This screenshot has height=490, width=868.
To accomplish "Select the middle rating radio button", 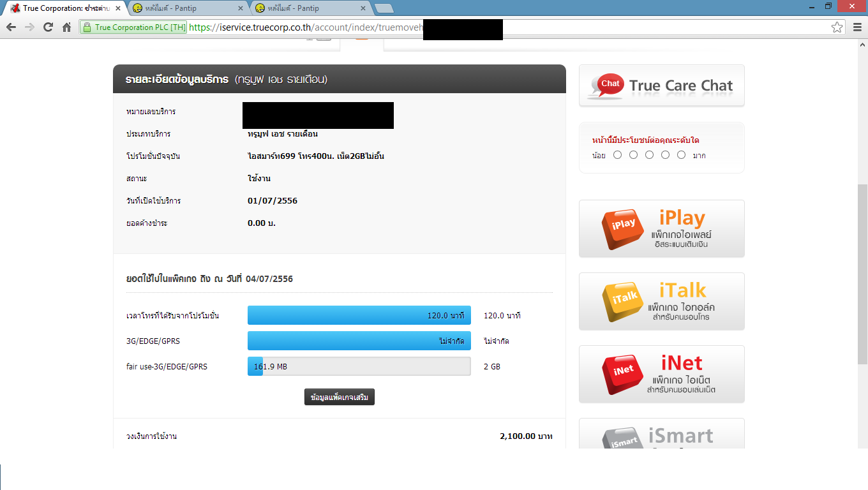I will 649,155.
